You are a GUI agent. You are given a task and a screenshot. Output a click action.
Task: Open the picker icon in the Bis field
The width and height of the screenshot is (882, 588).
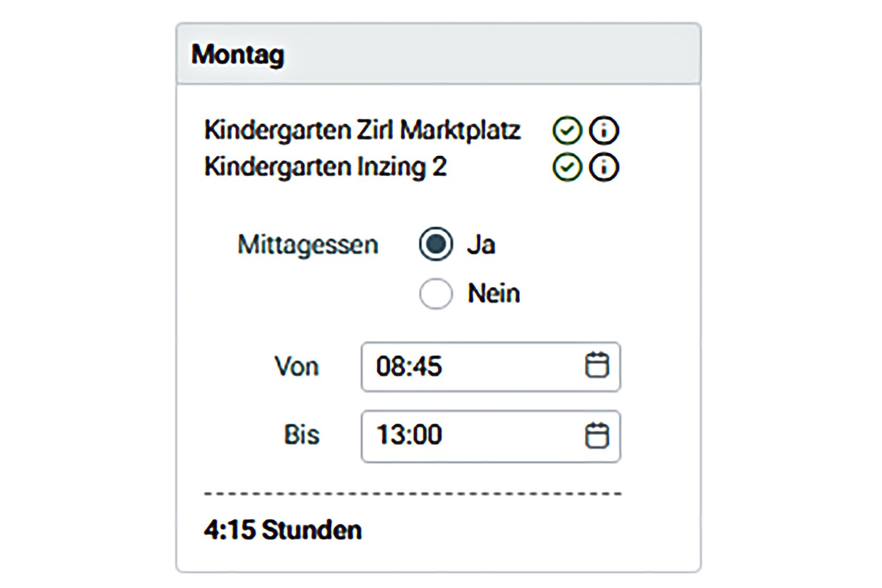597,436
